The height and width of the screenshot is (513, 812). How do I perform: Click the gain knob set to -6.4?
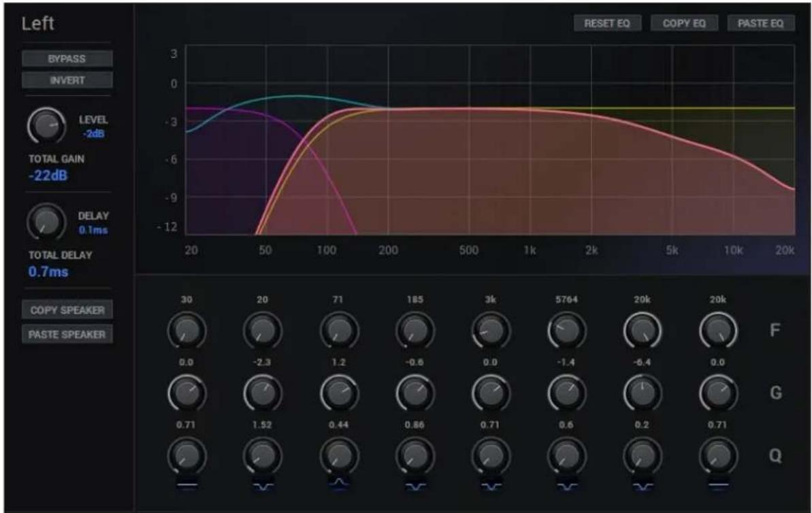tap(642, 393)
